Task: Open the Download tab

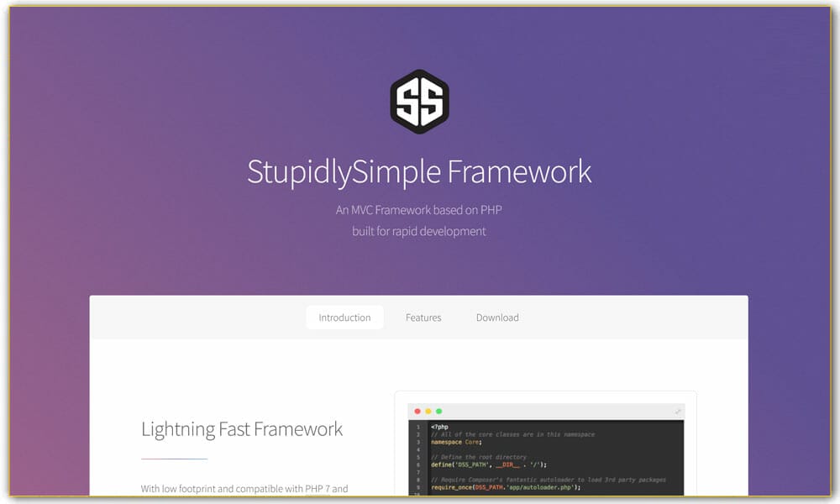Action: pos(496,318)
